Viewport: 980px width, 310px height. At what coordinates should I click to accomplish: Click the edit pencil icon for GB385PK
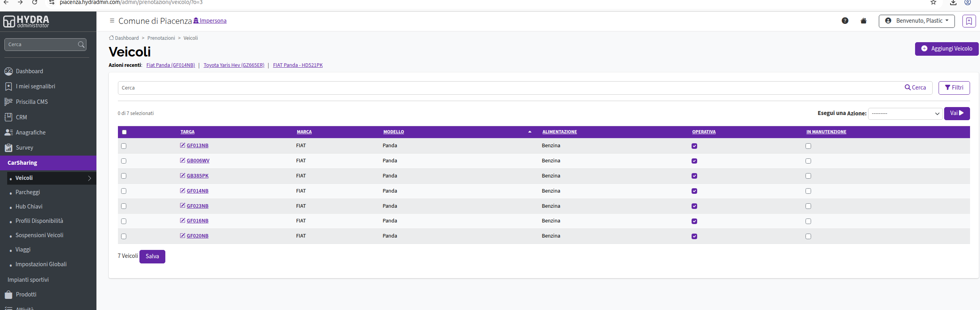point(182,175)
